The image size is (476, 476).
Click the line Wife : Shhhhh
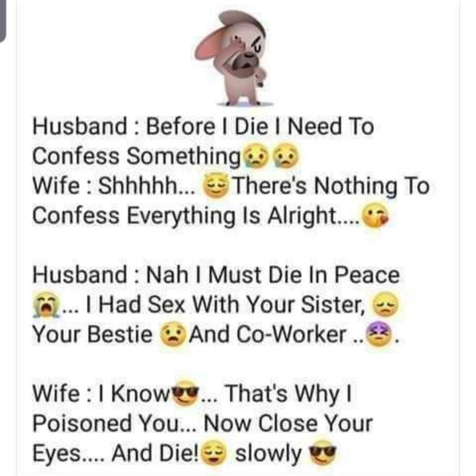click(x=115, y=186)
